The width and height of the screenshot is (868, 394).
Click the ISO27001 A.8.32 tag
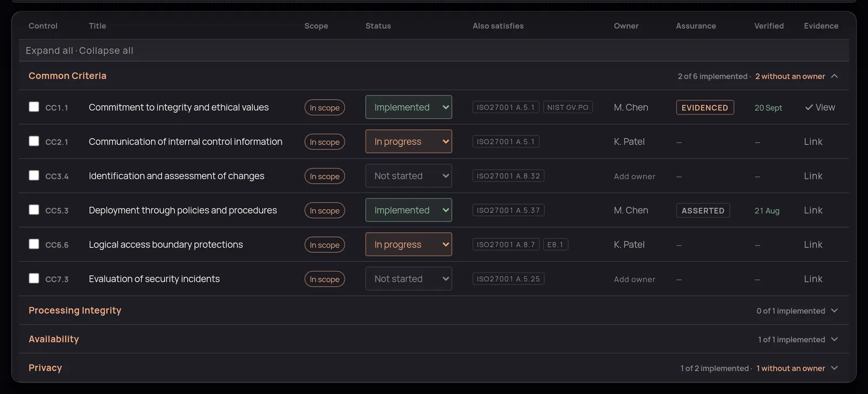[508, 176]
